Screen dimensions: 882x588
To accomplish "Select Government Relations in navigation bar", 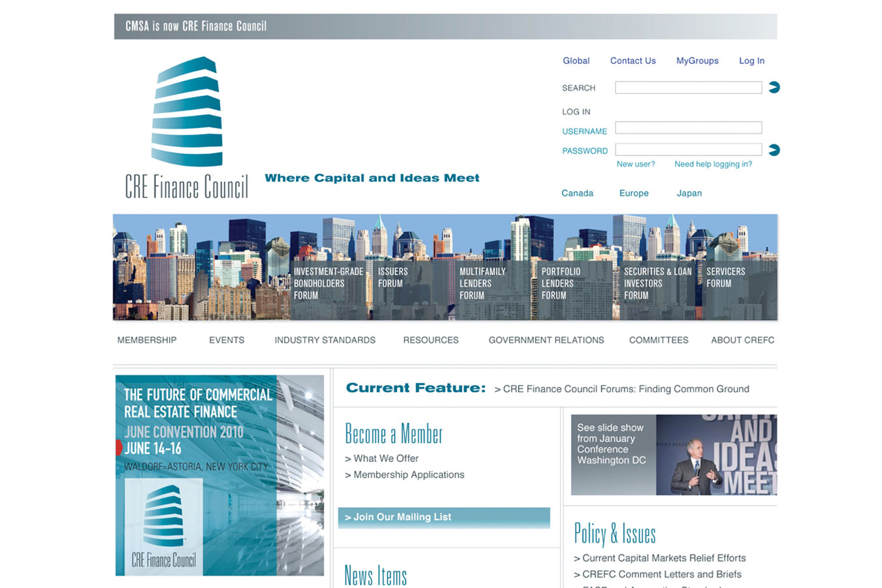I will click(546, 340).
